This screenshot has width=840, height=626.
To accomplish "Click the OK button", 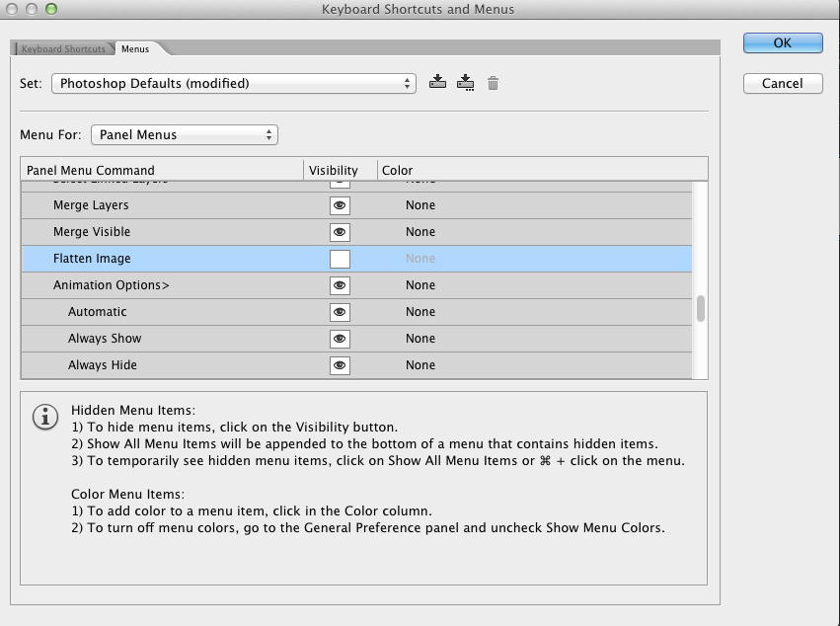I will 782,42.
